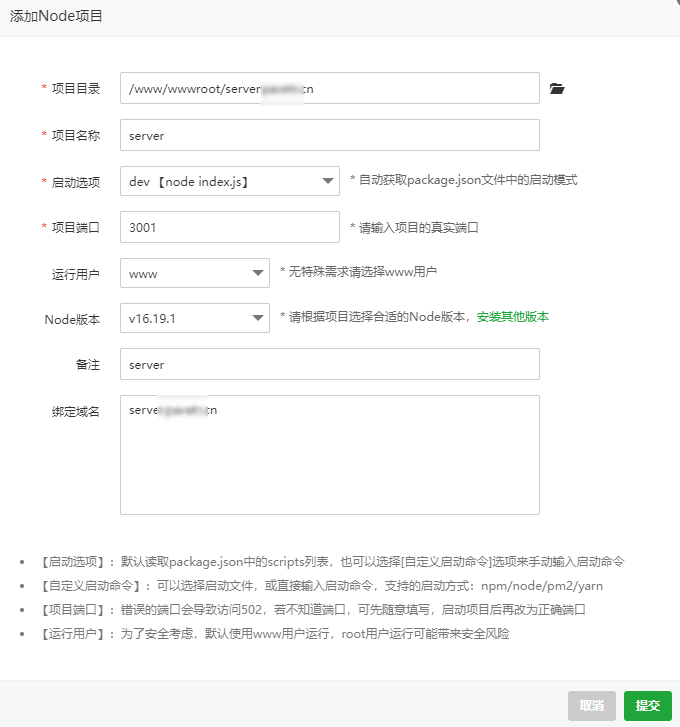Click the 启动选项 label
This screenshot has width=680, height=727.
point(76,182)
